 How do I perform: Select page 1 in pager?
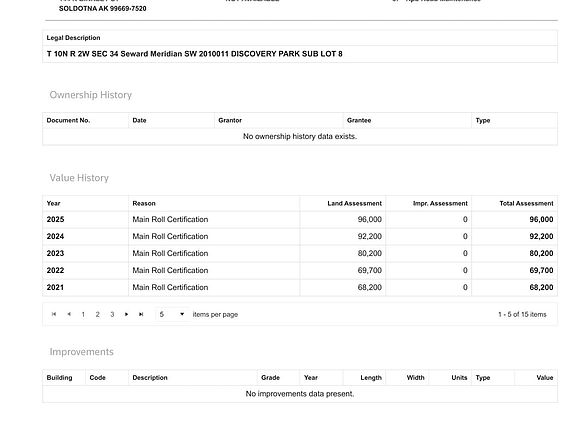(x=83, y=314)
